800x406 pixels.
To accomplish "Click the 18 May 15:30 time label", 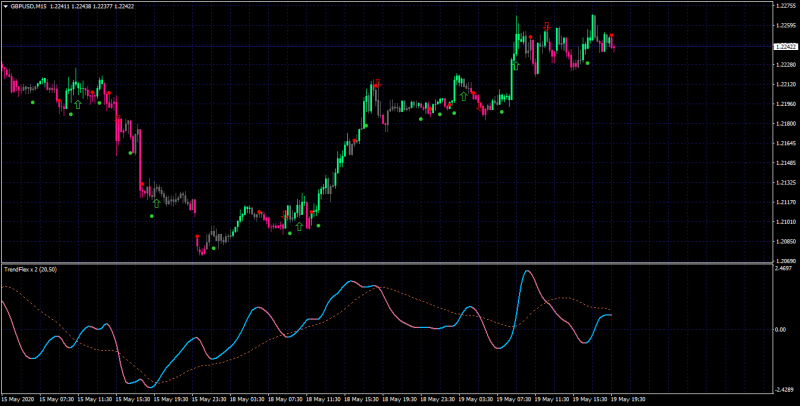I will (x=362, y=399).
